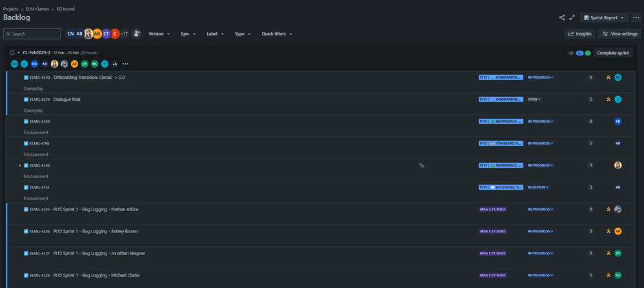Click the Complete sprint button
The width and height of the screenshot is (644, 288).
[x=613, y=53]
